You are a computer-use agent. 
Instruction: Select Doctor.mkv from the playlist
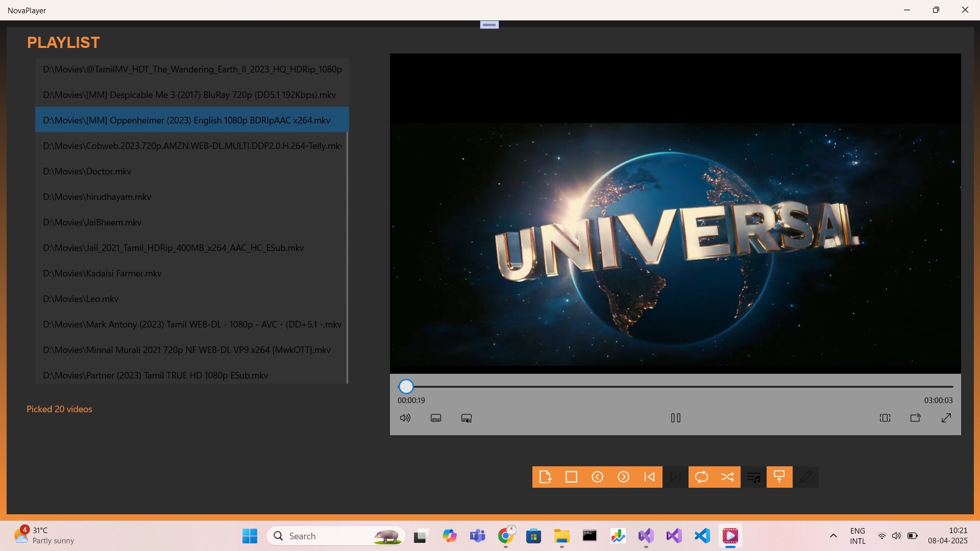coord(87,171)
